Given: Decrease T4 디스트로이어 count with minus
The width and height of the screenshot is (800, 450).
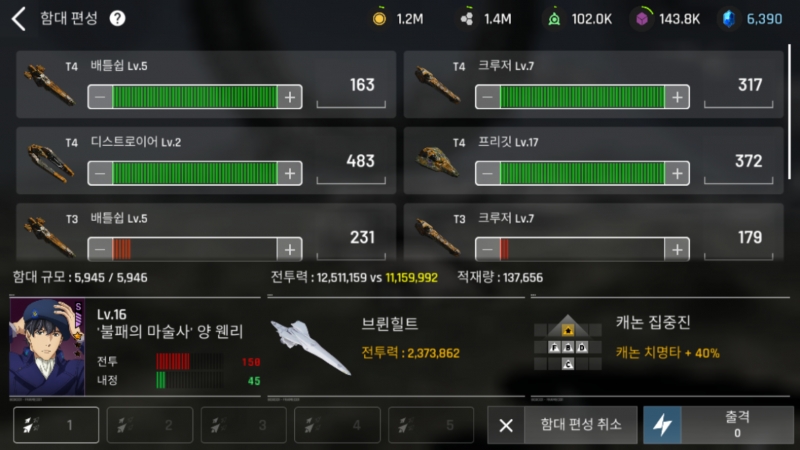Looking at the screenshot, I should tap(100, 173).
